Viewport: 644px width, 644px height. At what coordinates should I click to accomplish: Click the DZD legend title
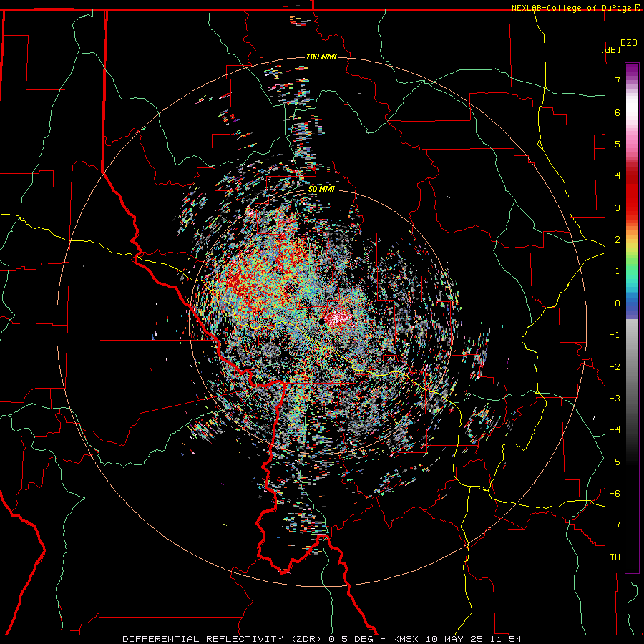pyautogui.click(x=629, y=43)
